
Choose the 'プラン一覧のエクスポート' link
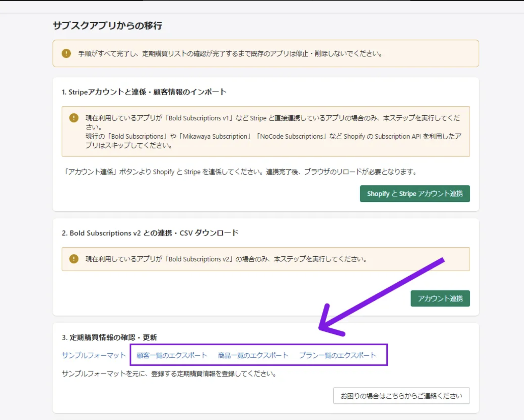[x=337, y=355]
